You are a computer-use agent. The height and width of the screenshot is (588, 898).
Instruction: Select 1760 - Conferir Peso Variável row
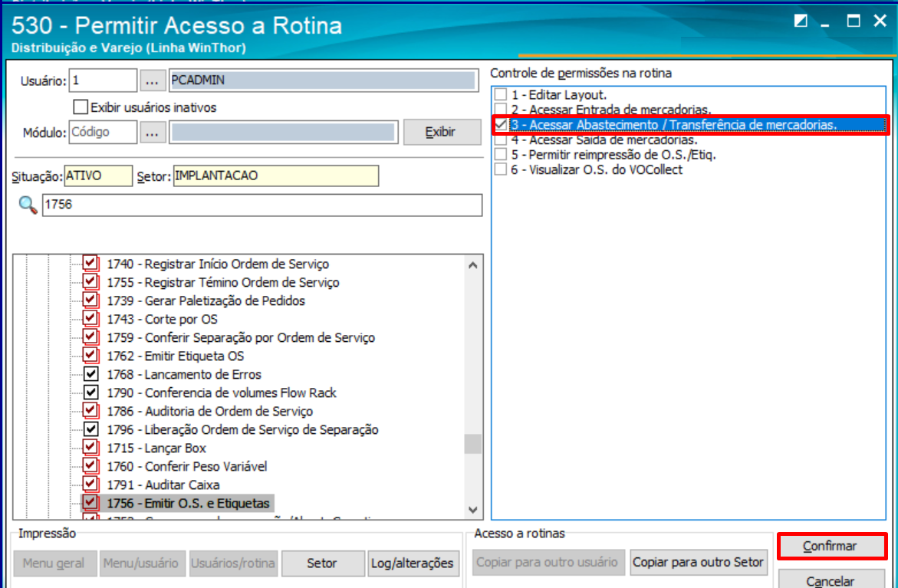pos(186,466)
